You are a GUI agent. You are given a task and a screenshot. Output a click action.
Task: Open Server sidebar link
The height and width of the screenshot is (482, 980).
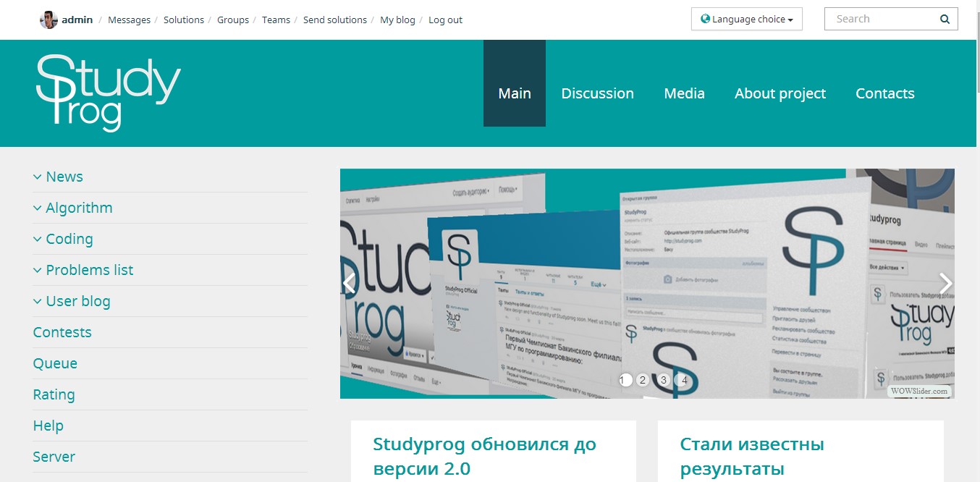(54, 457)
